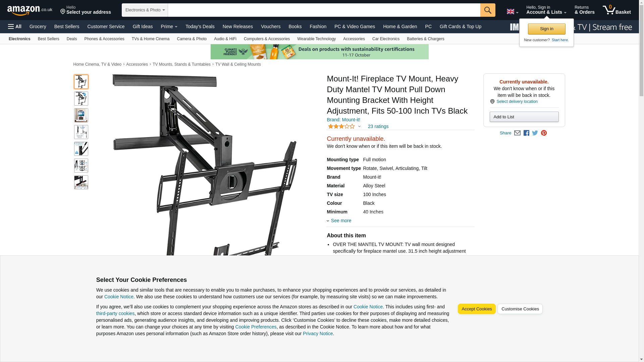Open the 23 ratings link
The height and width of the screenshot is (362, 644).
(378, 126)
